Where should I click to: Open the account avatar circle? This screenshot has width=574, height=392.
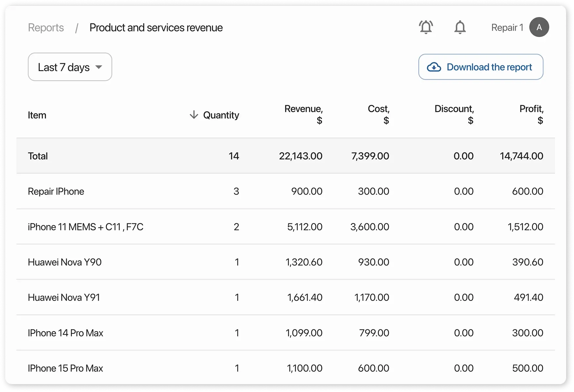coord(539,27)
